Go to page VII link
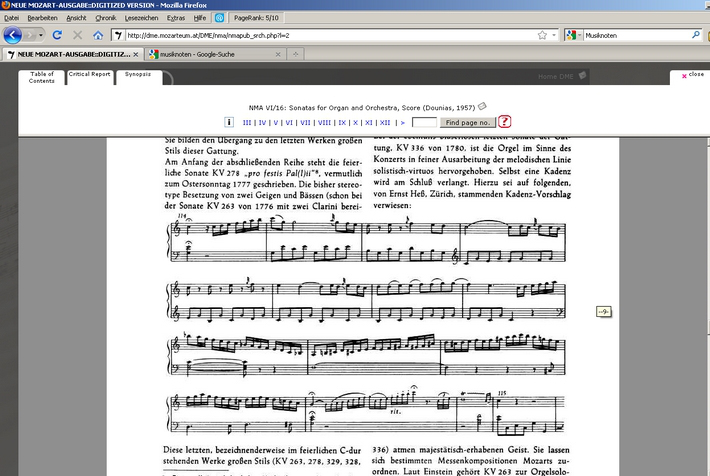The image size is (710, 476). click(x=305, y=122)
